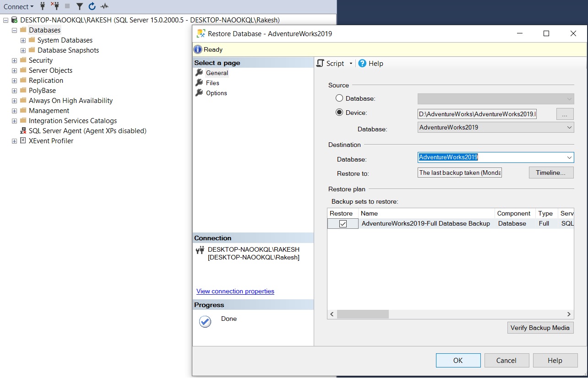
Task: Click the Verify Backup Media button
Action: click(540, 328)
